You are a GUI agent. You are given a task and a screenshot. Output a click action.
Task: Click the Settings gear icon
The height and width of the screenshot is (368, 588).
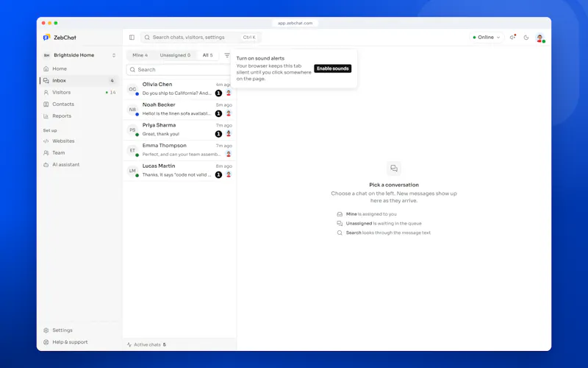click(46, 330)
